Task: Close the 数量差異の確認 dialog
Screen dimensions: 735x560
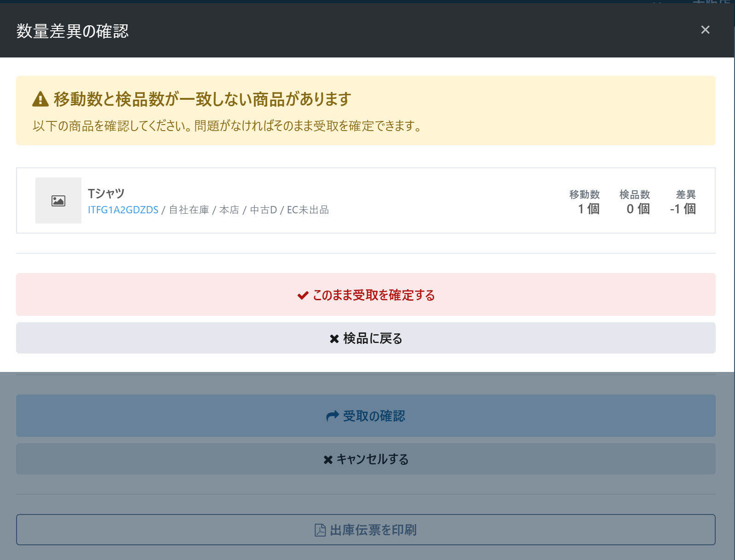Action: pyautogui.click(x=705, y=30)
